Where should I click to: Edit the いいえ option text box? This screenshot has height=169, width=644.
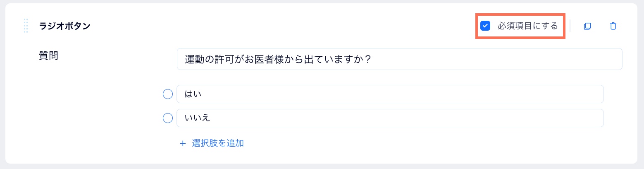pos(390,118)
